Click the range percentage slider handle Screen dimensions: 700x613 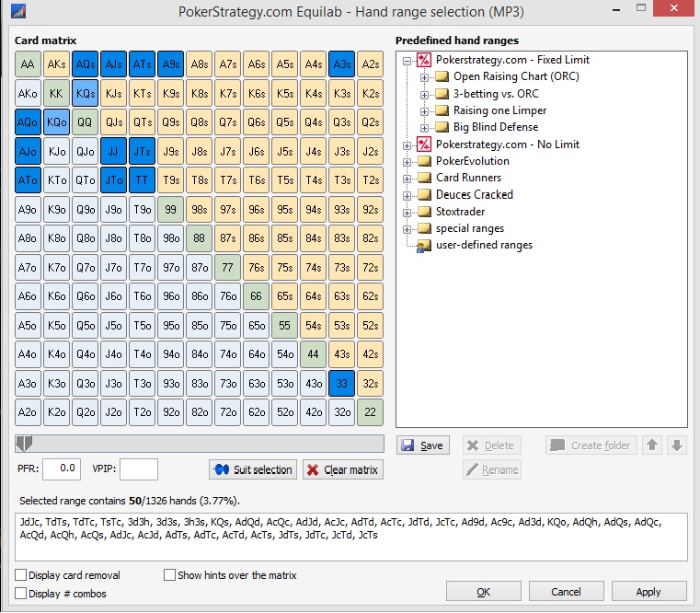24,444
